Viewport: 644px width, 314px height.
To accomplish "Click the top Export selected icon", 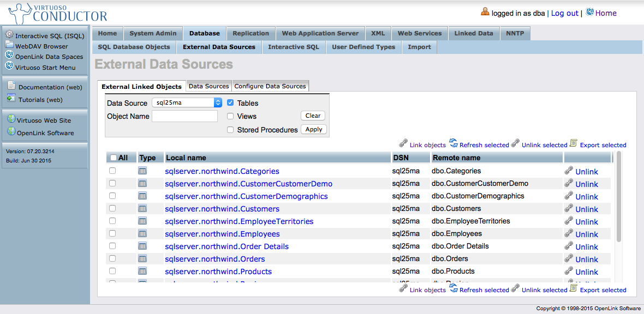I will (574, 143).
